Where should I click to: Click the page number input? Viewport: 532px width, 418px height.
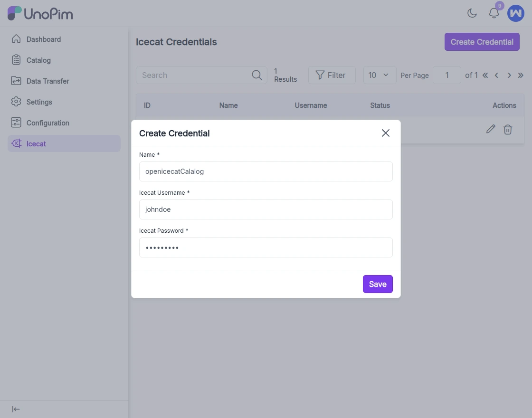pyautogui.click(x=447, y=75)
